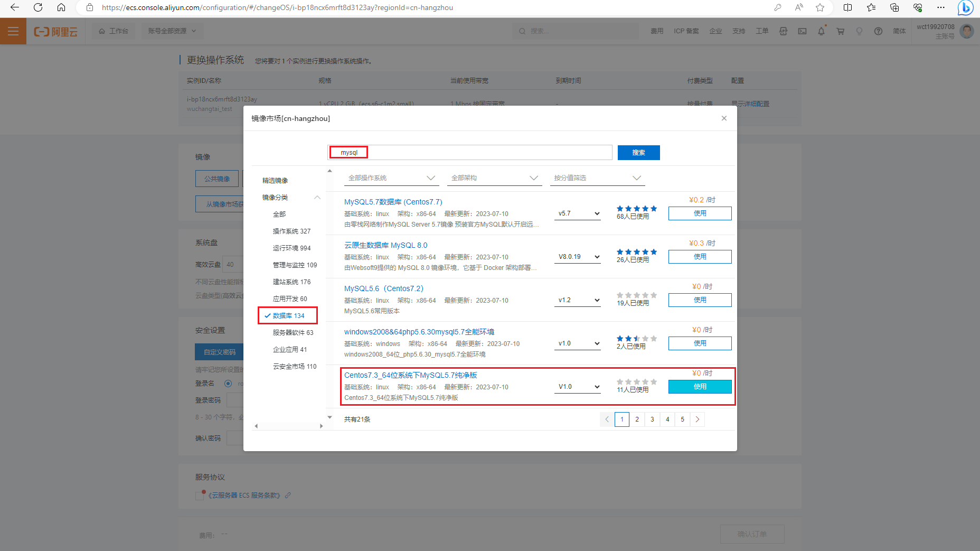Screen dimensions: 980x551
Task: Open MySQL5.7数据库 (Centos7.7) title link
Action: [393, 202]
